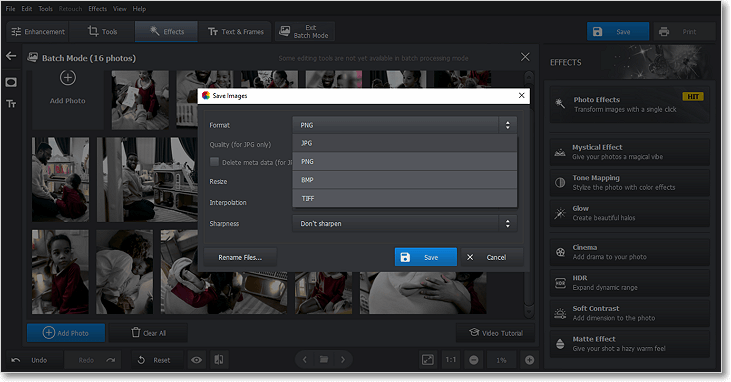Click the back arrow icon
Image resolution: width=731 pixels, height=382 pixels.
[11, 56]
